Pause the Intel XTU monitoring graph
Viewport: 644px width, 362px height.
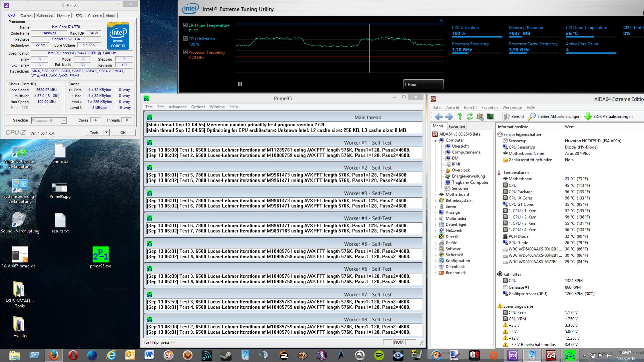pyautogui.click(x=240, y=84)
